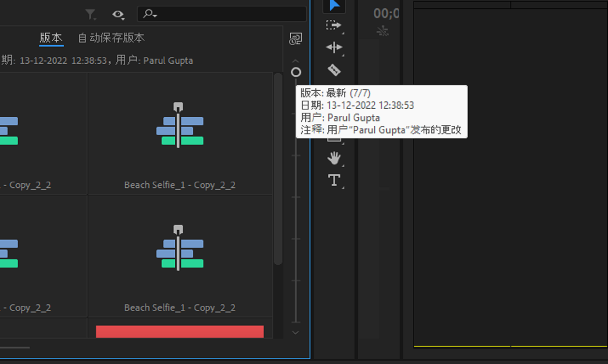Choose the Track Select Forward tool
The height and width of the screenshot is (364, 608).
click(334, 25)
